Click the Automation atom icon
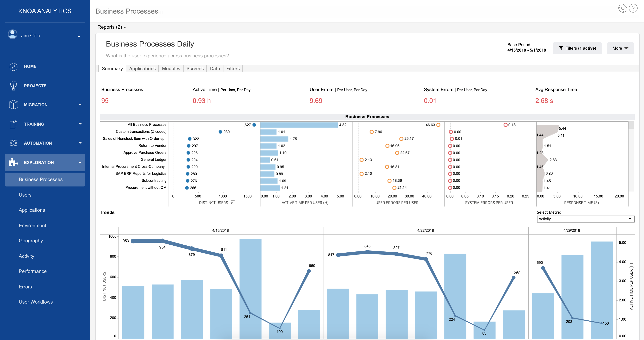Screen dimensions: 644x340 coord(14,143)
